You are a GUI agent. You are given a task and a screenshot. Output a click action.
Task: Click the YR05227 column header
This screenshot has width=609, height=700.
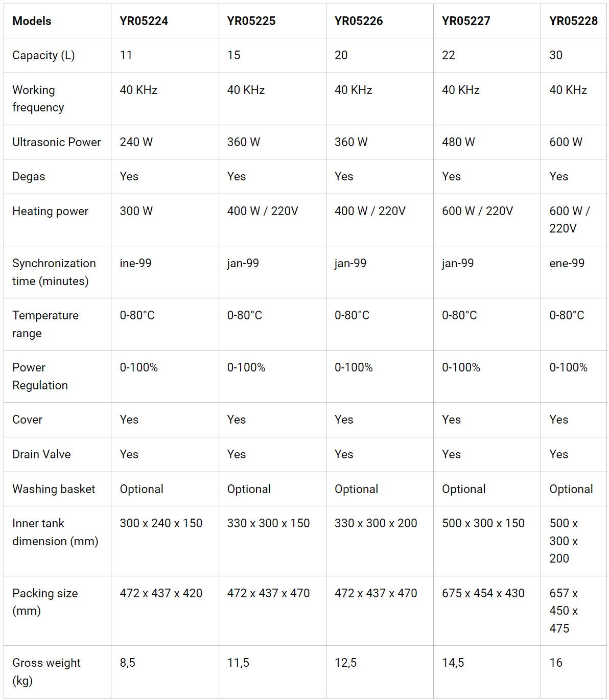465,21
